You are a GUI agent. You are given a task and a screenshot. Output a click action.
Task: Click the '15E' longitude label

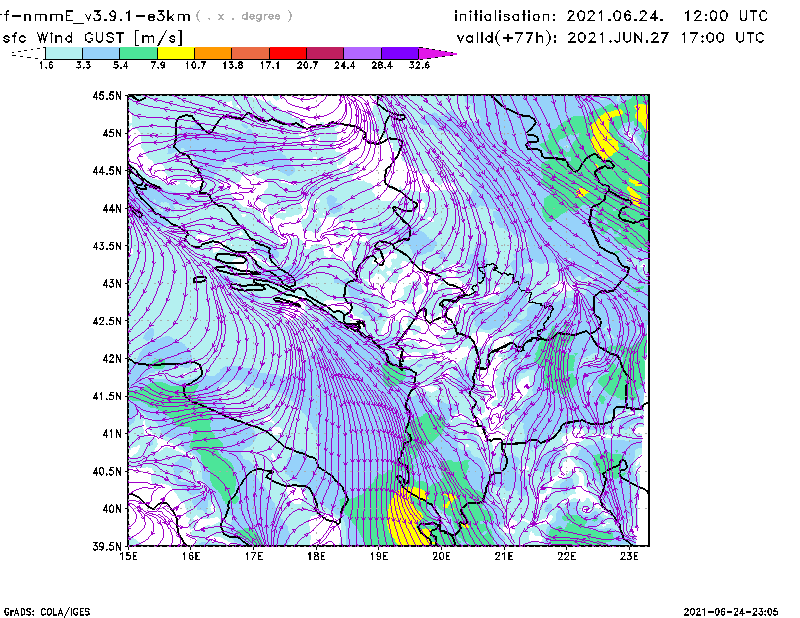(128, 556)
